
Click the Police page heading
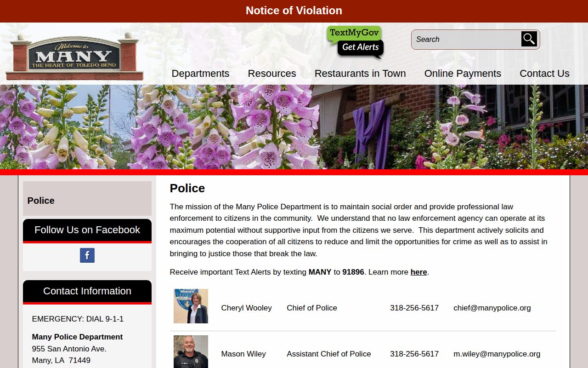[187, 188]
